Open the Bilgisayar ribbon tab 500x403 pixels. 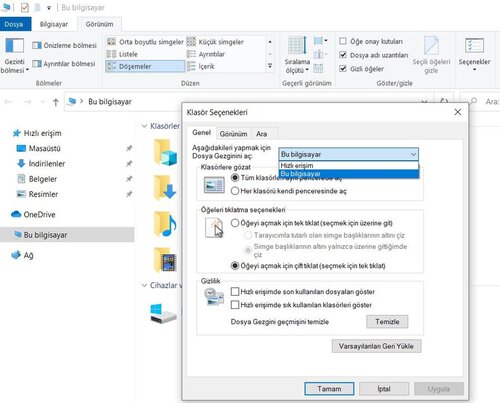click(54, 24)
